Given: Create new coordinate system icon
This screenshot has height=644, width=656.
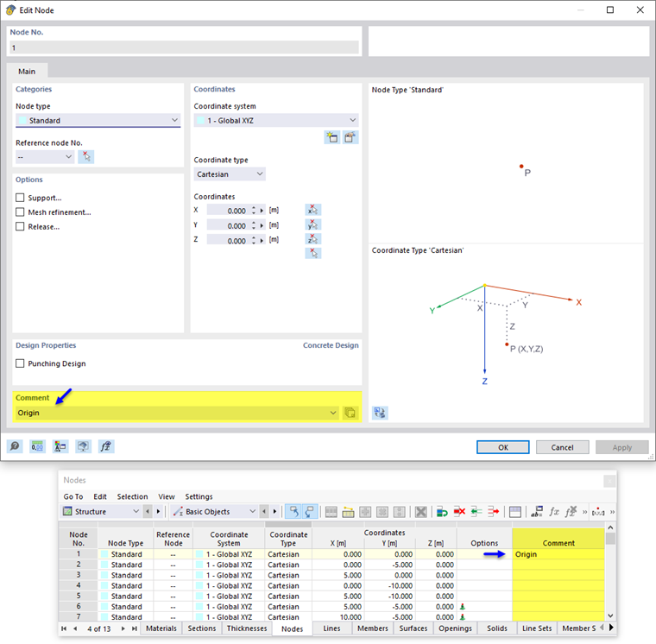Looking at the screenshot, I should (x=332, y=137).
